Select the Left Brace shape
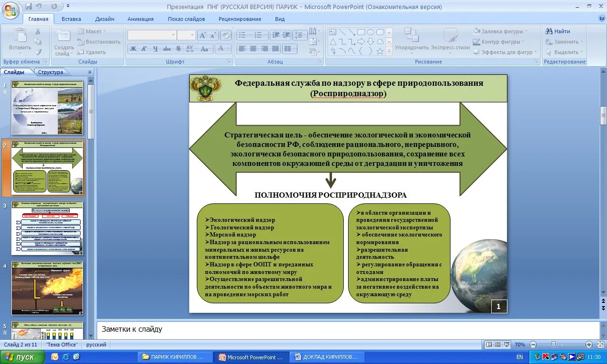This screenshot has height=364, width=607. pyautogui.click(x=361, y=51)
